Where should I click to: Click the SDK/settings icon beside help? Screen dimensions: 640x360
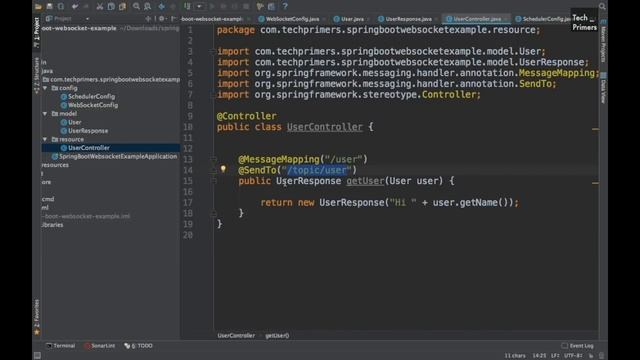(271, 7)
